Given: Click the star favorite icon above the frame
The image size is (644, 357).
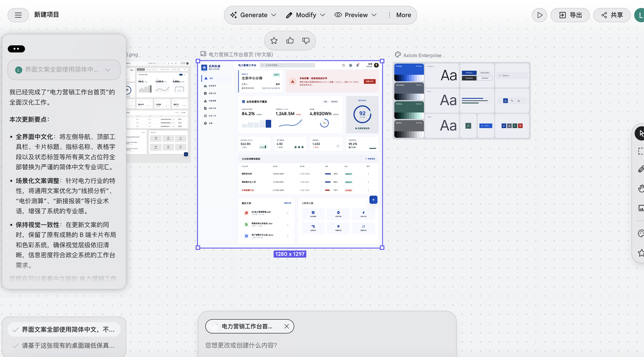Looking at the screenshot, I should pos(274,41).
